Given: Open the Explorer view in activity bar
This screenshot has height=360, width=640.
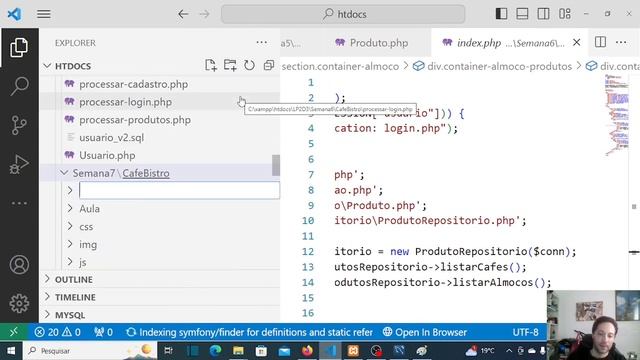Looking at the screenshot, I should (19, 47).
